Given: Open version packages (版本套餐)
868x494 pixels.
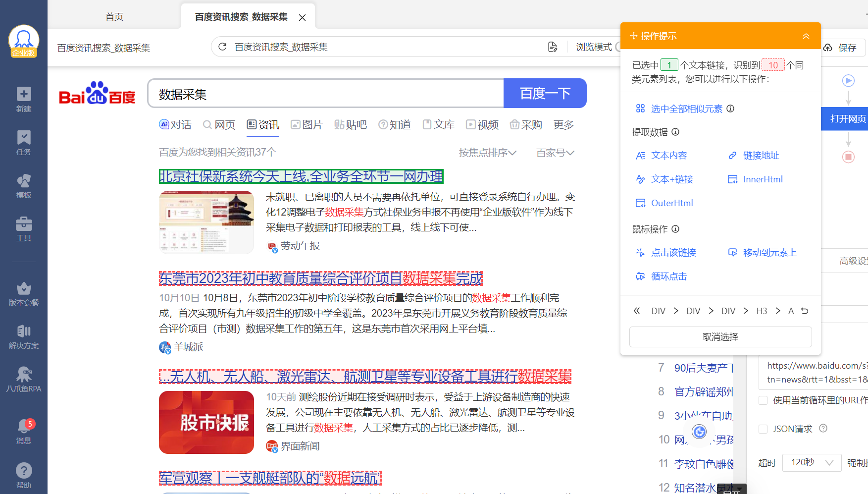Looking at the screenshot, I should 24,294.
